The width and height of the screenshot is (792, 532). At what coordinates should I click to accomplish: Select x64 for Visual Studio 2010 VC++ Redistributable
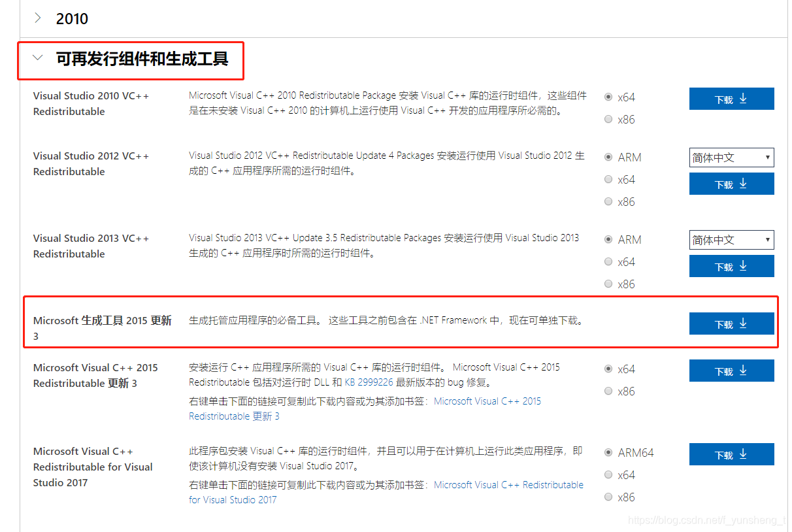[608, 97]
